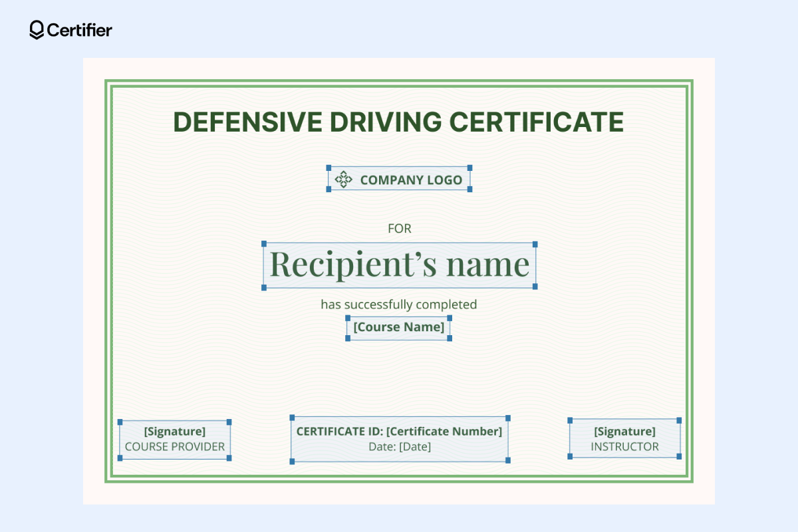Select the COURSE PROVIDER signature box
Screen dimensions: 798x532
[x=175, y=440]
